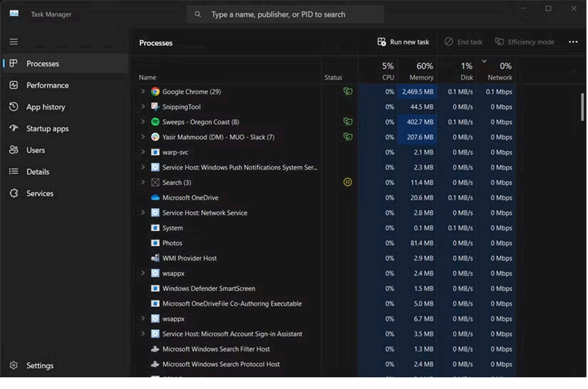The height and width of the screenshot is (389, 588).
Task: Click the Google Chrome process icon
Action: 155,92
